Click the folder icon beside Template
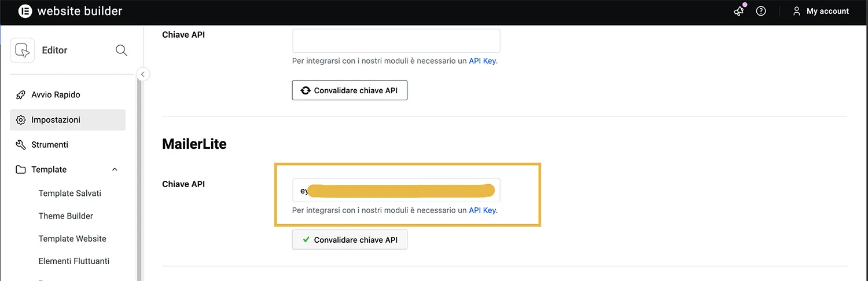Screen dimensions: 868x281 21,169
